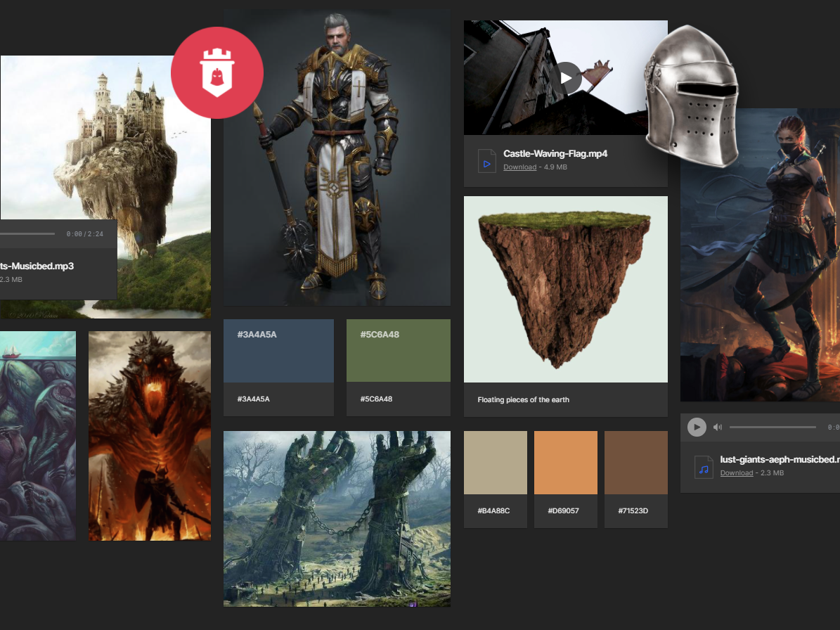Click the video file icon beside Castle-Waving-Flag.mp4
This screenshot has height=630, width=840.
click(x=486, y=160)
